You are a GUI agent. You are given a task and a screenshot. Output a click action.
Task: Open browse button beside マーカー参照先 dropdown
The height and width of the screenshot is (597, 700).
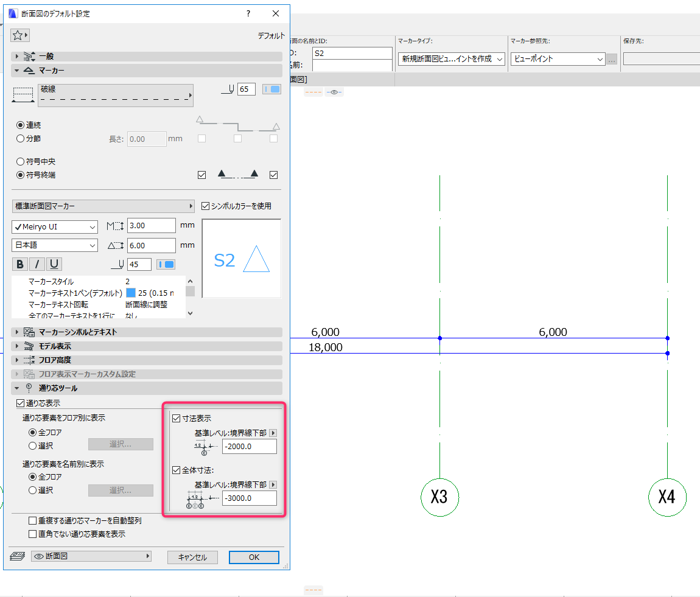612,59
